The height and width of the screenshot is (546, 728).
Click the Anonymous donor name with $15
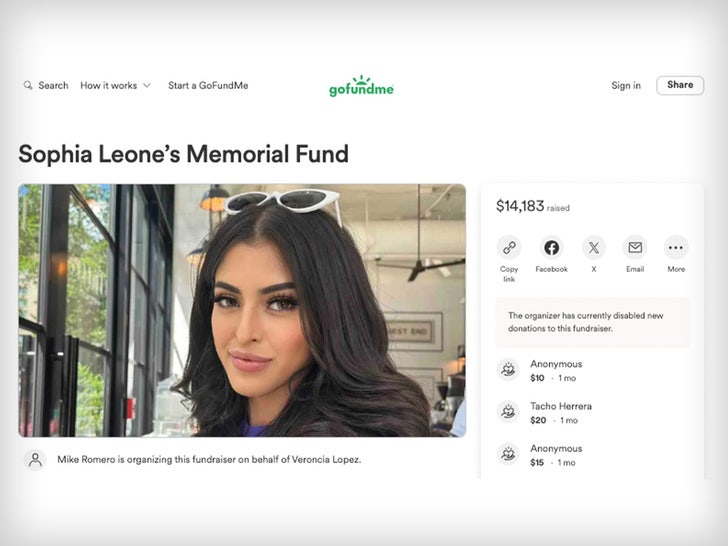point(556,448)
